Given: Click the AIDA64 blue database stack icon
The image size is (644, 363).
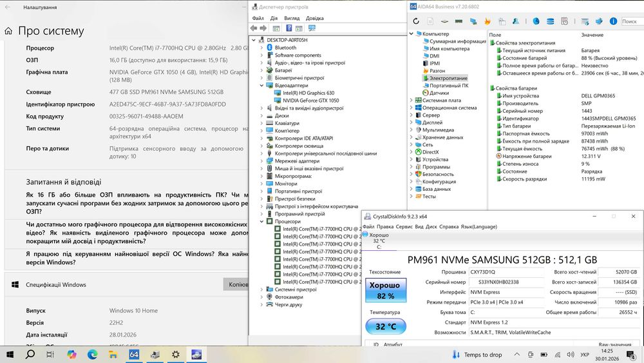Looking at the screenshot, I should coord(551,21).
